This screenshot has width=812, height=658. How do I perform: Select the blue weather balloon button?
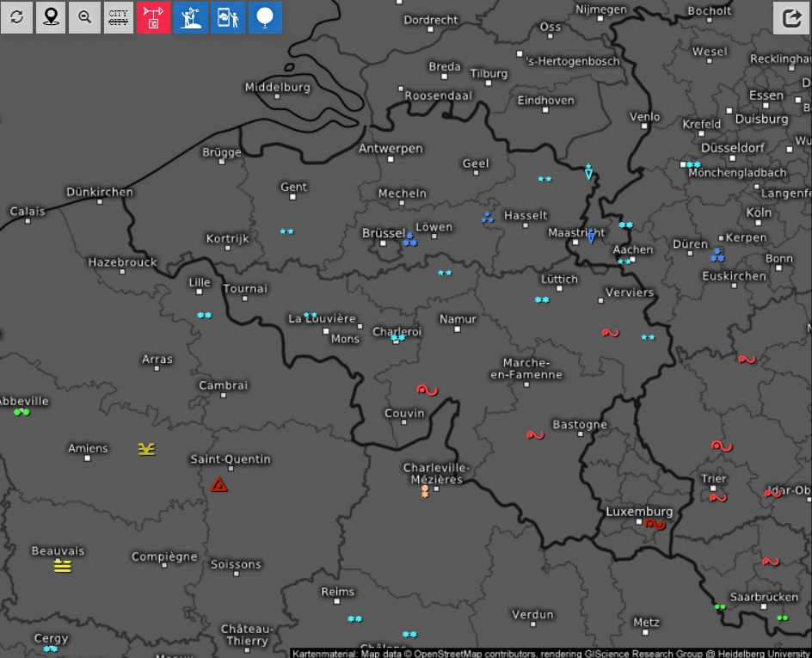coord(265,17)
